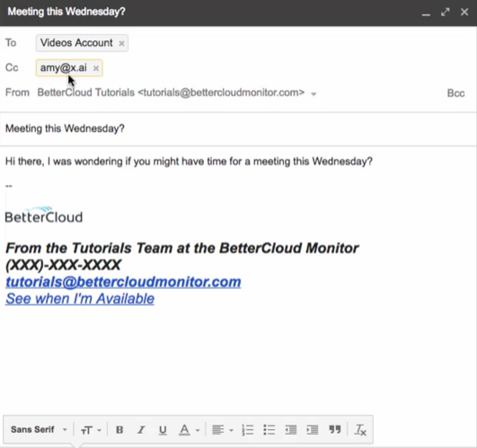This screenshot has width=477, height=448.
Task: Expand compose window to full screen
Action: coord(445,13)
